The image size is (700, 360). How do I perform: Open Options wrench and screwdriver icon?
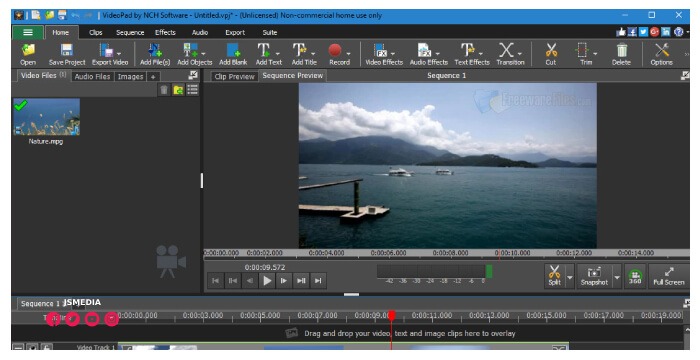click(x=662, y=50)
